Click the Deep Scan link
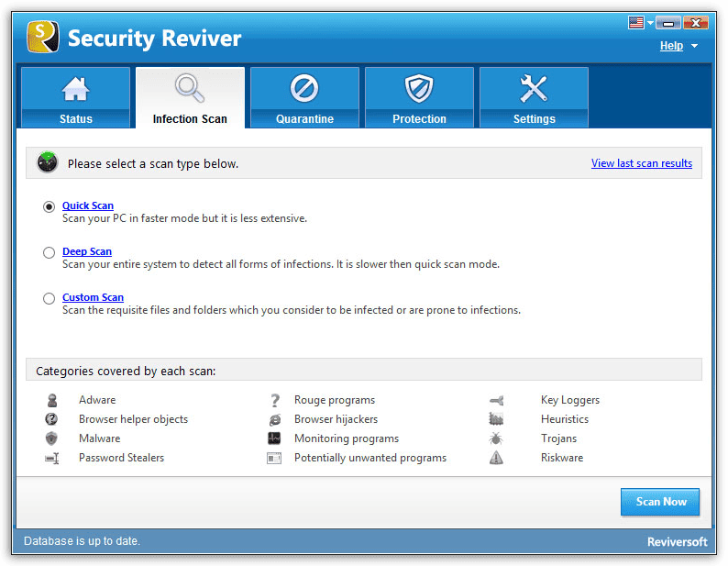The width and height of the screenshot is (728, 566). click(87, 251)
